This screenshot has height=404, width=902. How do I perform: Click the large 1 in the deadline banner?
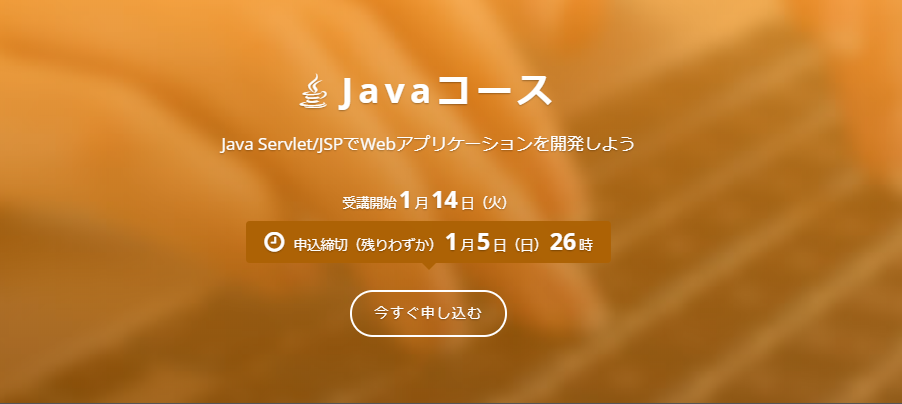[452, 243]
